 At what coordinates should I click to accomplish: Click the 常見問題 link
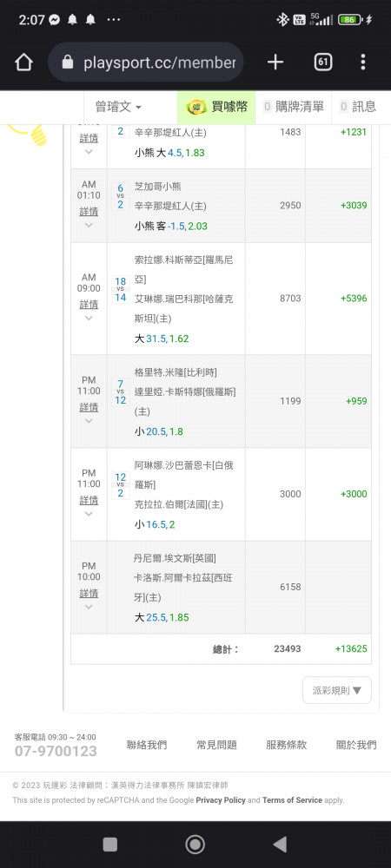pos(216,745)
